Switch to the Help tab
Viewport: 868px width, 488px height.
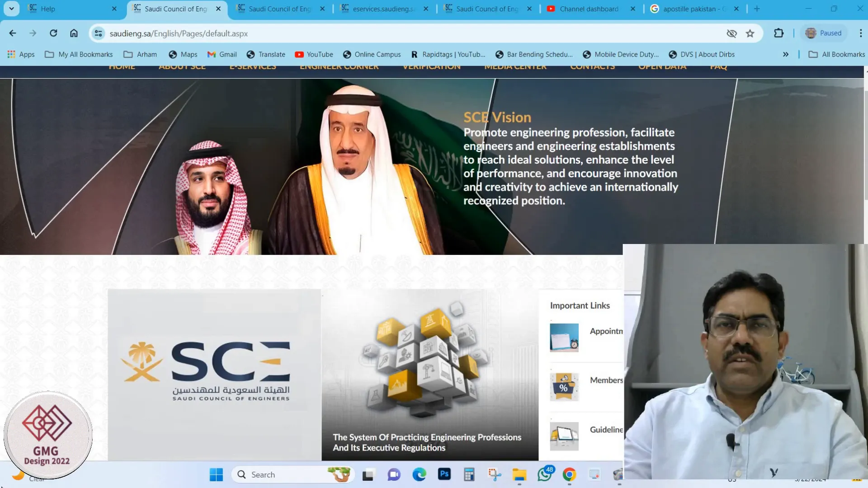pyautogui.click(x=72, y=9)
